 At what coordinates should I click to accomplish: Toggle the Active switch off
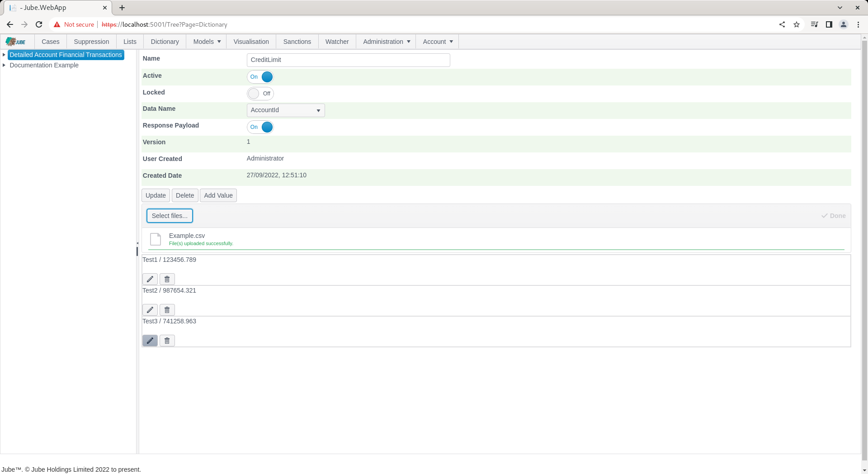point(260,77)
